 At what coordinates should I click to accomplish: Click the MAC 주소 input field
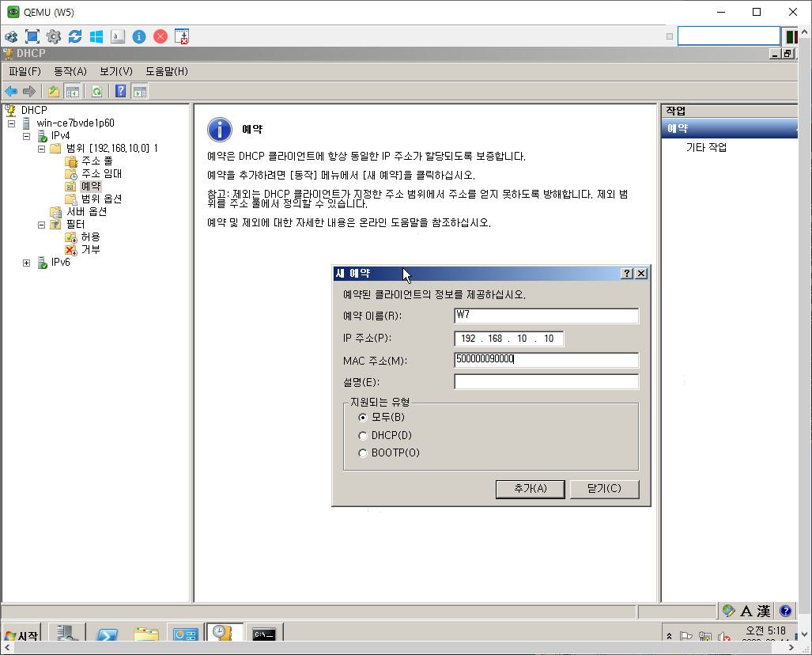[x=546, y=360]
